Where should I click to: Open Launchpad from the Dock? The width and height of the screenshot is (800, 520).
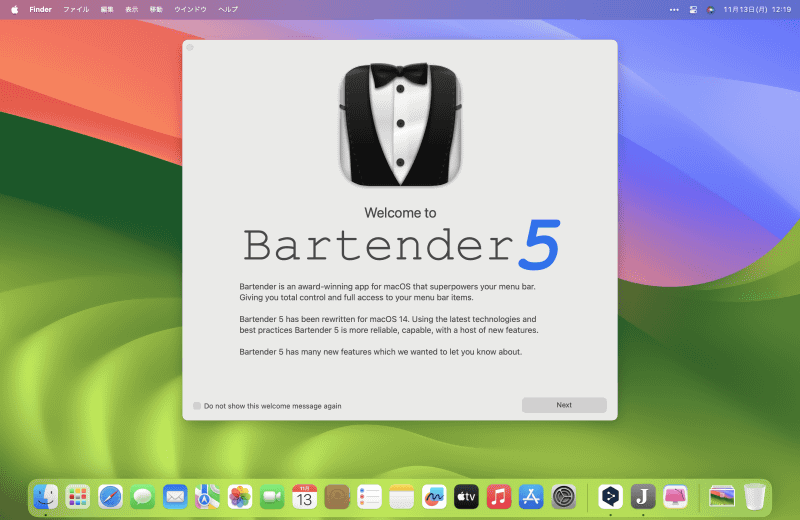pyautogui.click(x=78, y=497)
